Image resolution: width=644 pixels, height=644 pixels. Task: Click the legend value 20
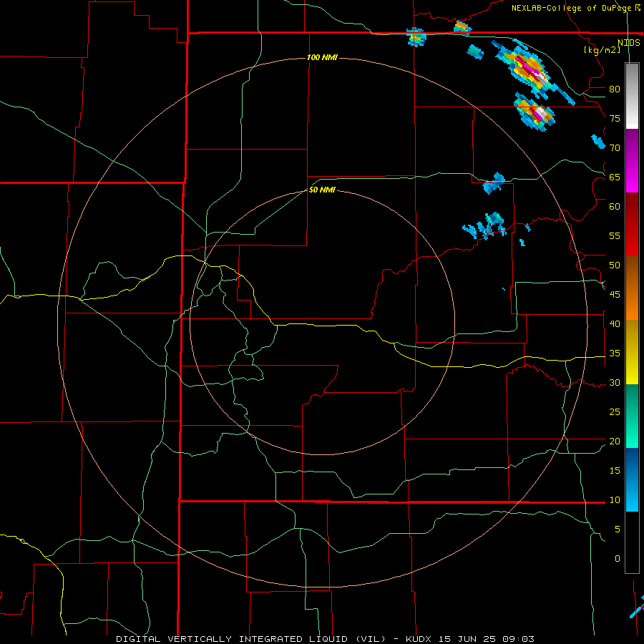(615, 441)
